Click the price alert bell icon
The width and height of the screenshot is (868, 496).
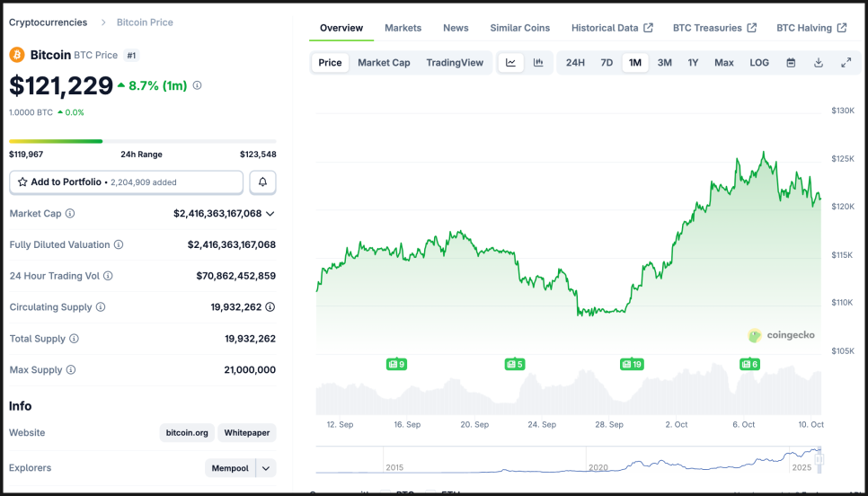[262, 182]
